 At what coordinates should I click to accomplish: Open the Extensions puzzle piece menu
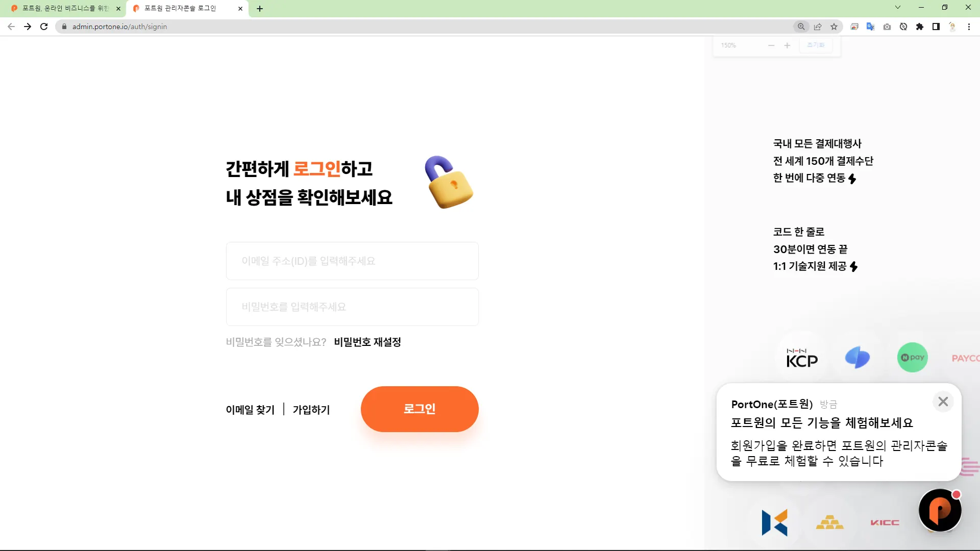pyautogui.click(x=920, y=27)
